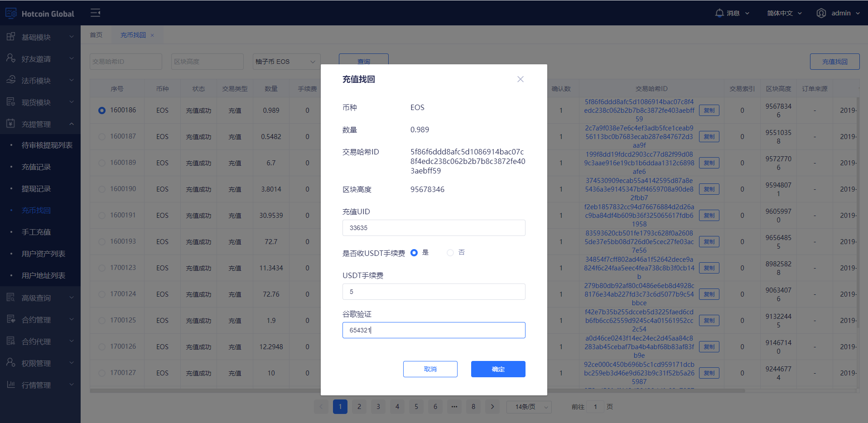Select 否 for USDT手续费 option
868x423 pixels.
[450, 253]
